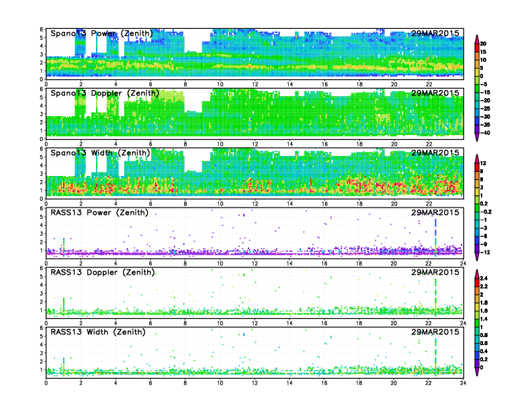Click the -15 label on the top colorbar

click(485, 92)
